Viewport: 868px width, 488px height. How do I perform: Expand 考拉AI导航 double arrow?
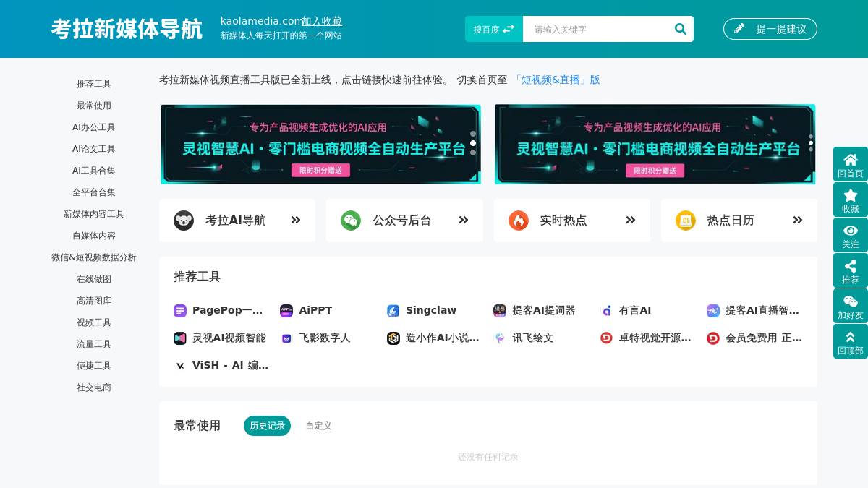[296, 221]
